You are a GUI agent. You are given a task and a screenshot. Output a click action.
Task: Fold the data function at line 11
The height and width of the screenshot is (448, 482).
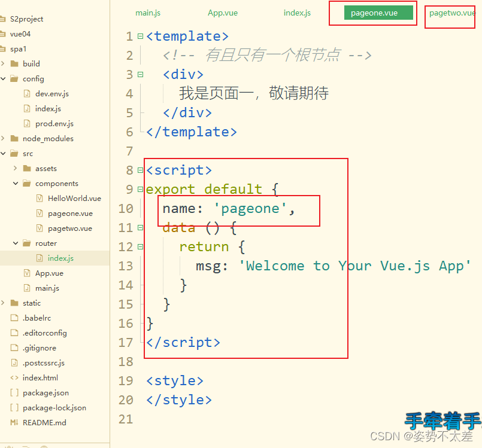[x=141, y=228]
